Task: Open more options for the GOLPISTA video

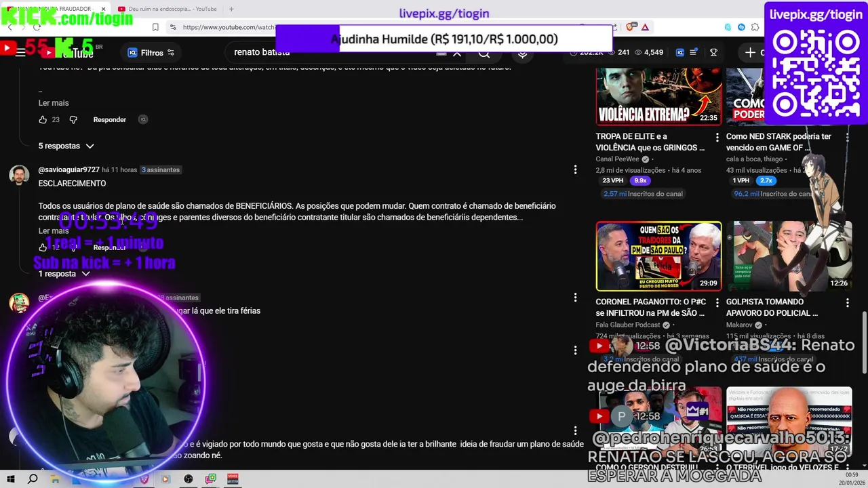Action: pos(848,302)
